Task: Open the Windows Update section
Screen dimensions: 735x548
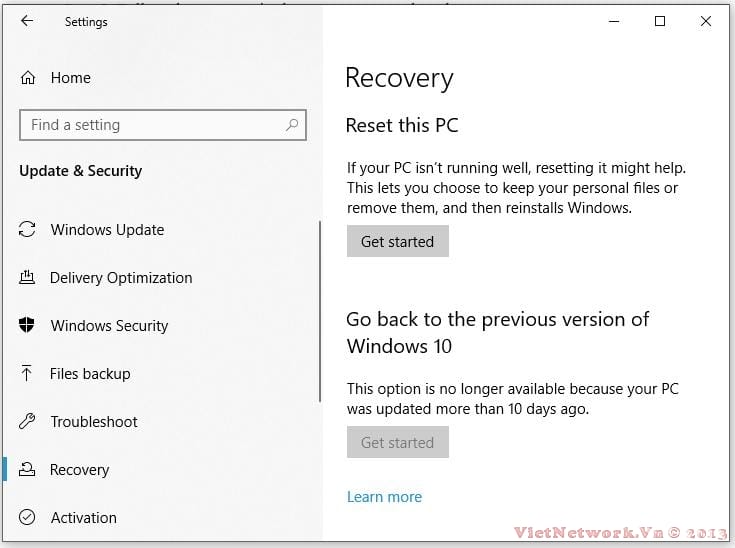Action: point(107,230)
